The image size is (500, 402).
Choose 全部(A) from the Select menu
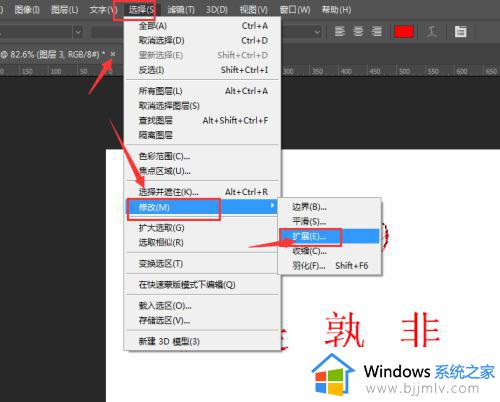click(203, 26)
